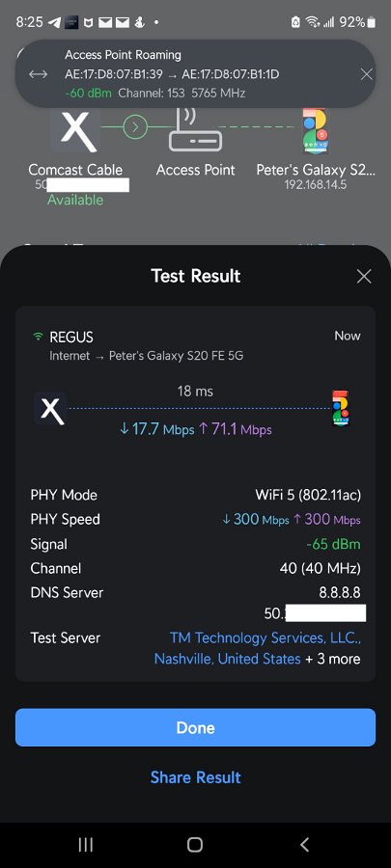Tap the 71.1 Mbps upload speed
The width and height of the screenshot is (391, 868).
(235, 429)
